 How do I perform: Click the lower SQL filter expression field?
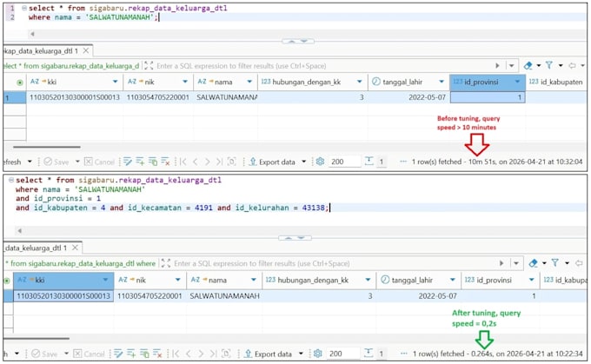point(334,263)
